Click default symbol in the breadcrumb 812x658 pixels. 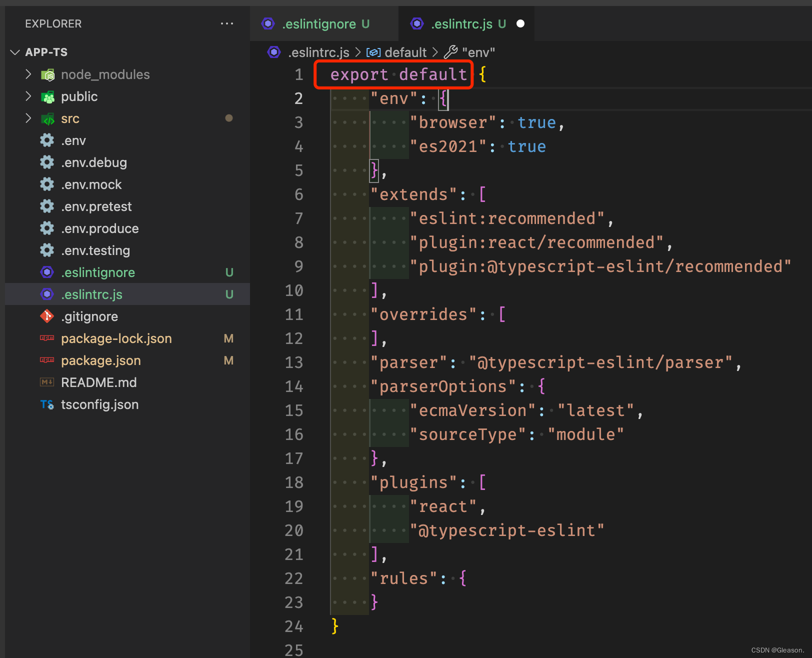tap(405, 52)
